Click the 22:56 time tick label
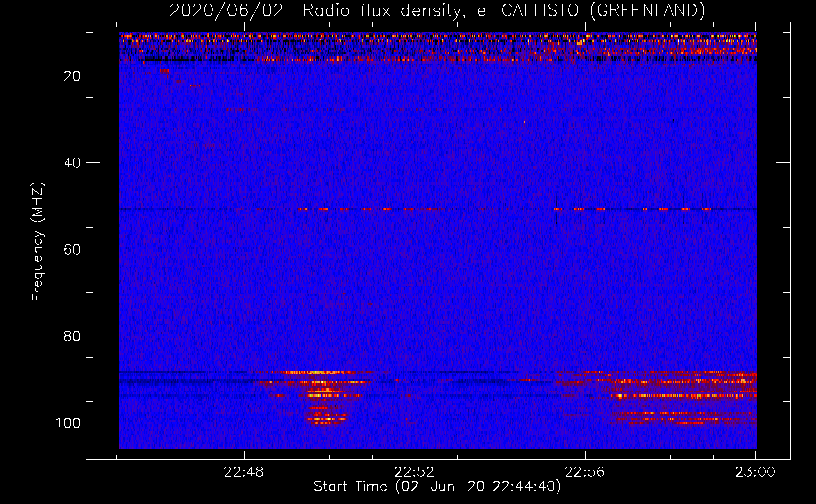Viewport: 816px width, 504px height. 585,472
